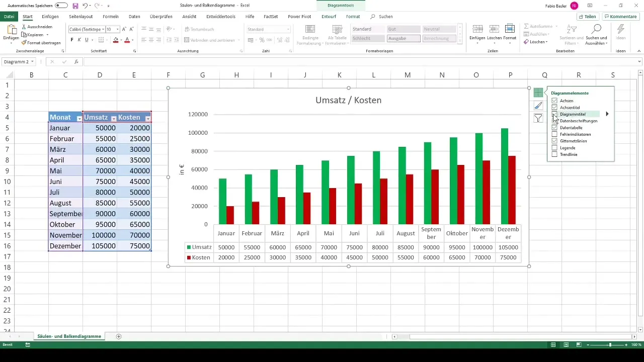Check Fehlerindikatoren checkbox
This screenshot has width=644, height=362.
pyautogui.click(x=554, y=134)
